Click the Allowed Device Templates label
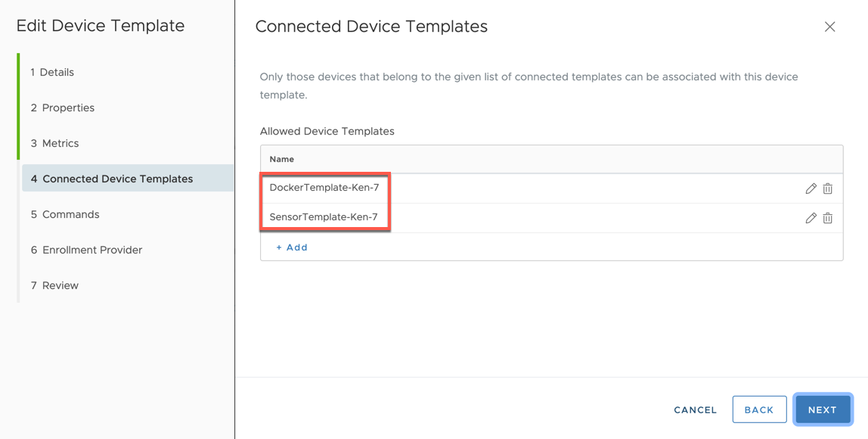The height and width of the screenshot is (439, 868). [x=327, y=132]
